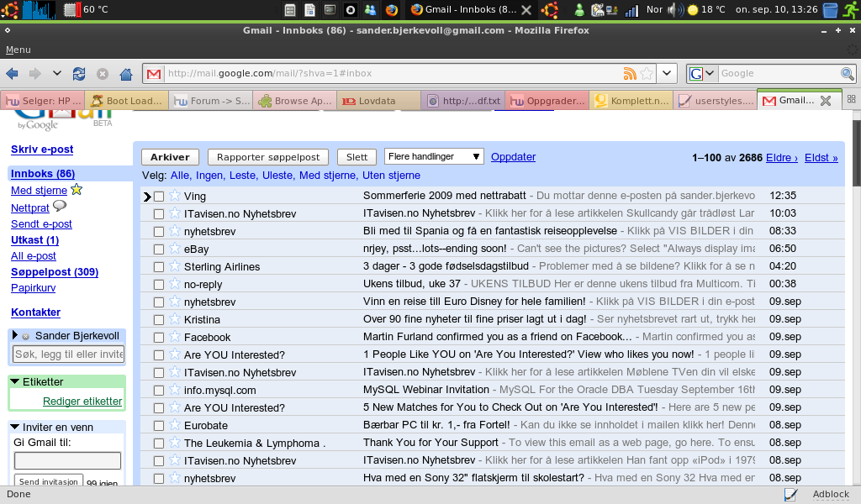Click the chat status icon beside Sander Bjerkevoll
This screenshot has height=504, width=861.
click(25, 336)
